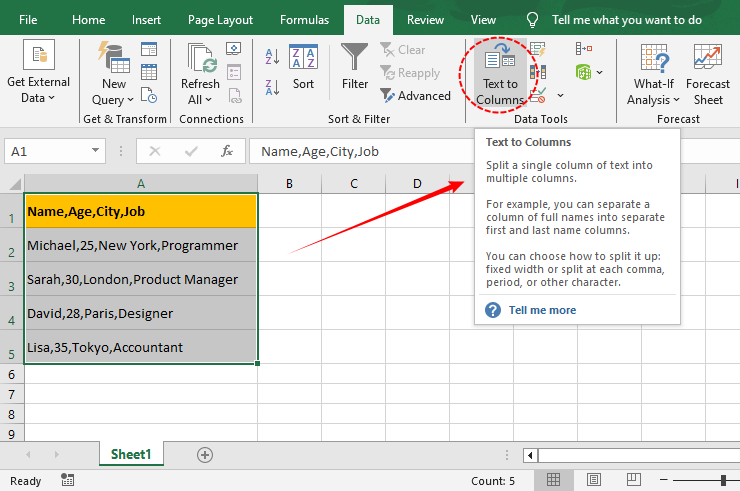Click the Flash Fill icon

(538, 49)
